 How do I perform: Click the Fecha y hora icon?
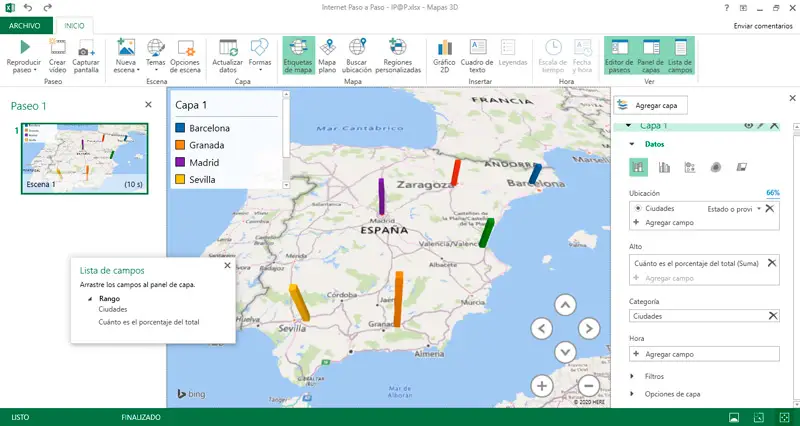click(582, 47)
